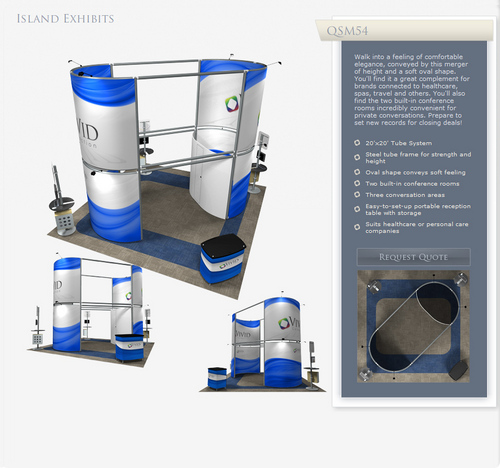Click the QSM54 model title banner
The height and width of the screenshot is (468, 500).
point(404,30)
